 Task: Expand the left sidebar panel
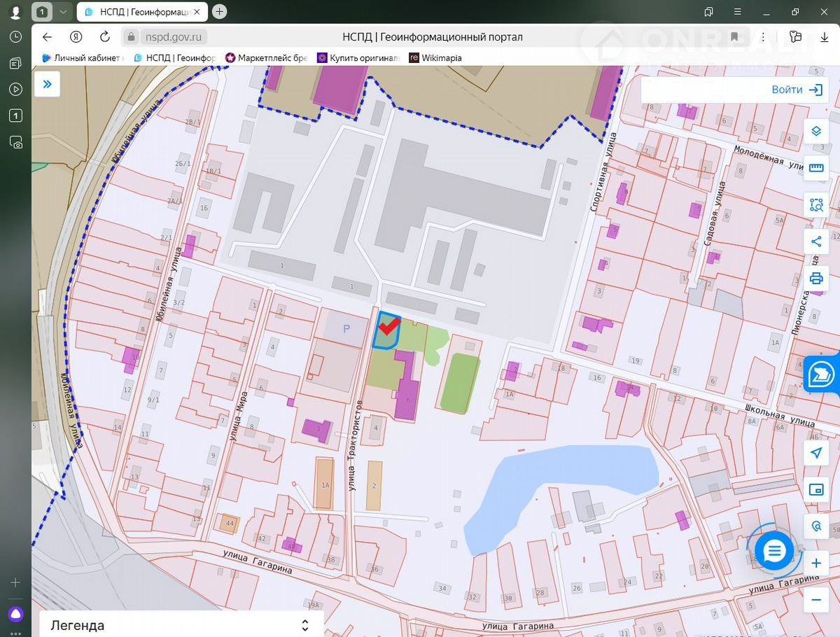tap(48, 84)
